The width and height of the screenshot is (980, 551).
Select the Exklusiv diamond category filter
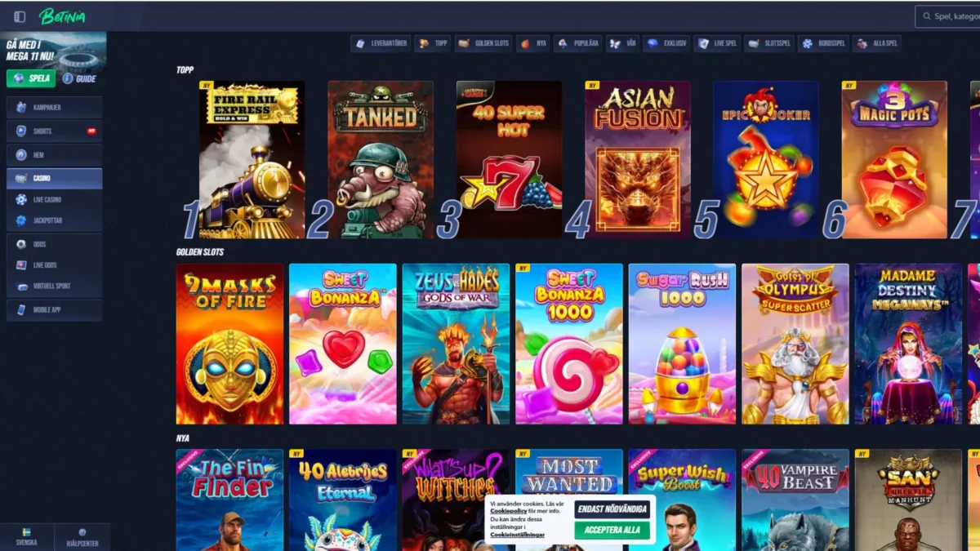point(667,43)
